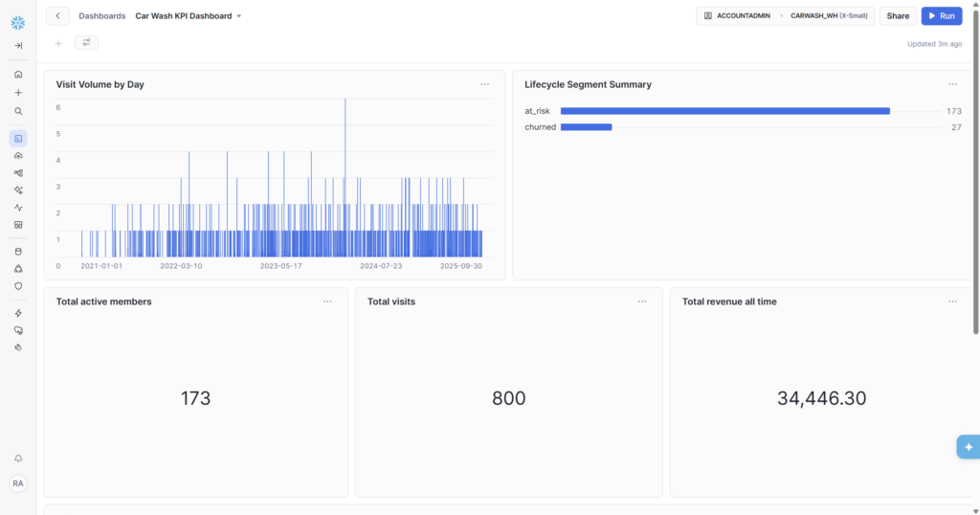Viewport: 980px width, 515px height.
Task: Open the Security shield icon in the sidebar
Action: (18, 285)
